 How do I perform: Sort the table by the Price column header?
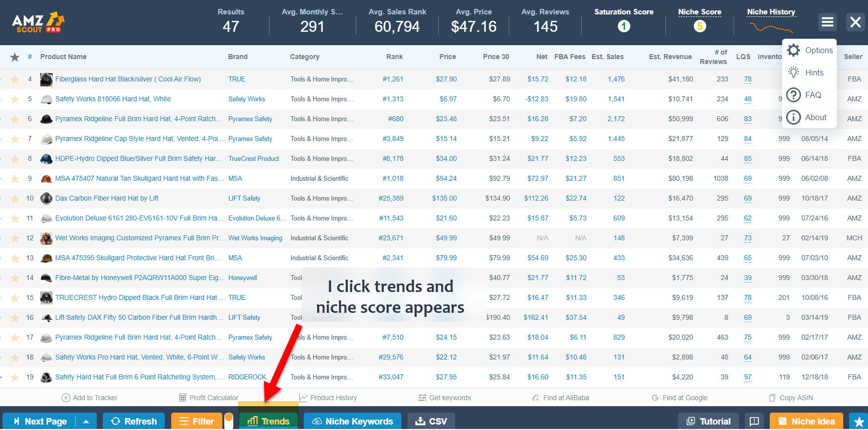tap(447, 57)
